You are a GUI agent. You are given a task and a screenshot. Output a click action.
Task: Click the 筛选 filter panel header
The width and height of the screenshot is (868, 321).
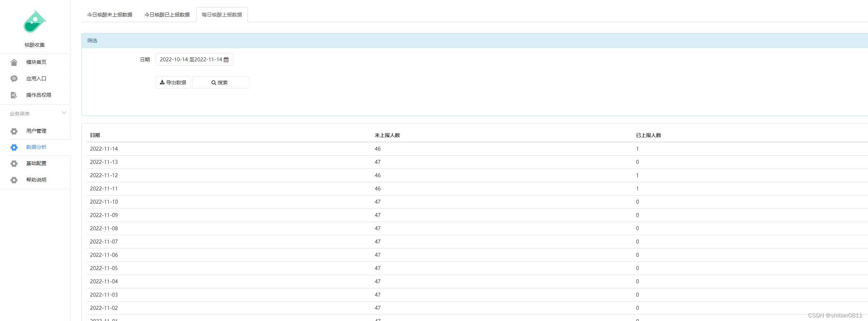coord(475,41)
